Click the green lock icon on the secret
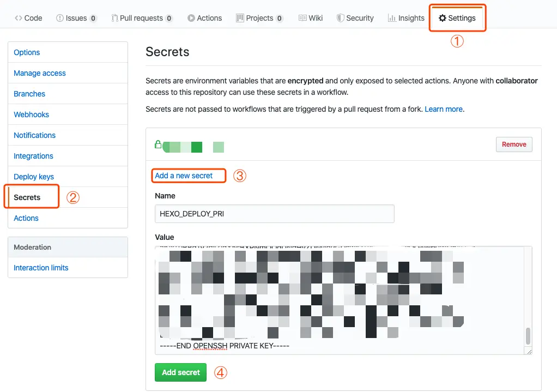 tap(158, 145)
